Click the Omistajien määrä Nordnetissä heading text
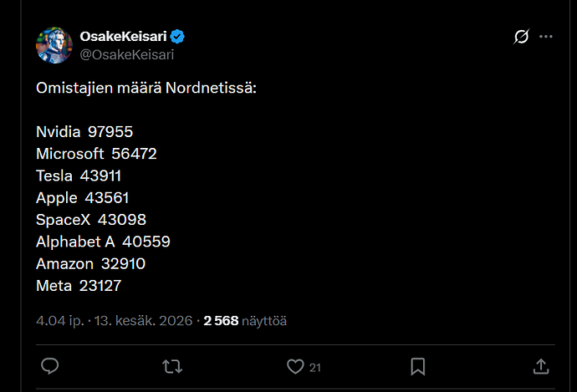Screen dimensions: 577x392 [x=146, y=89]
